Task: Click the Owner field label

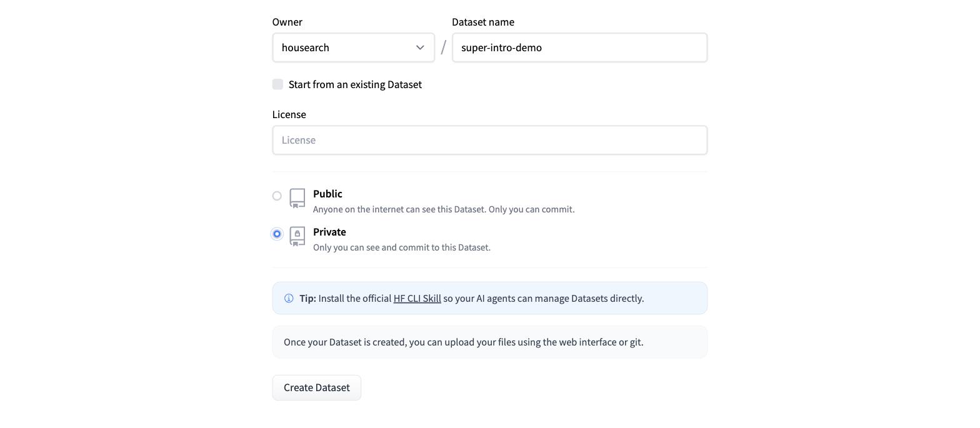Action: 287,22
